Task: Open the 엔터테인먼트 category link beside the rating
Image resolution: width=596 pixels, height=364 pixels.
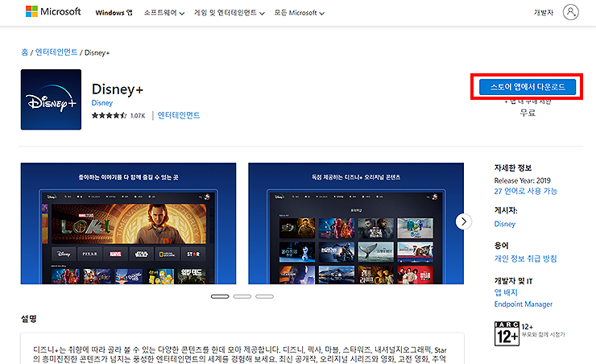Action: (179, 115)
